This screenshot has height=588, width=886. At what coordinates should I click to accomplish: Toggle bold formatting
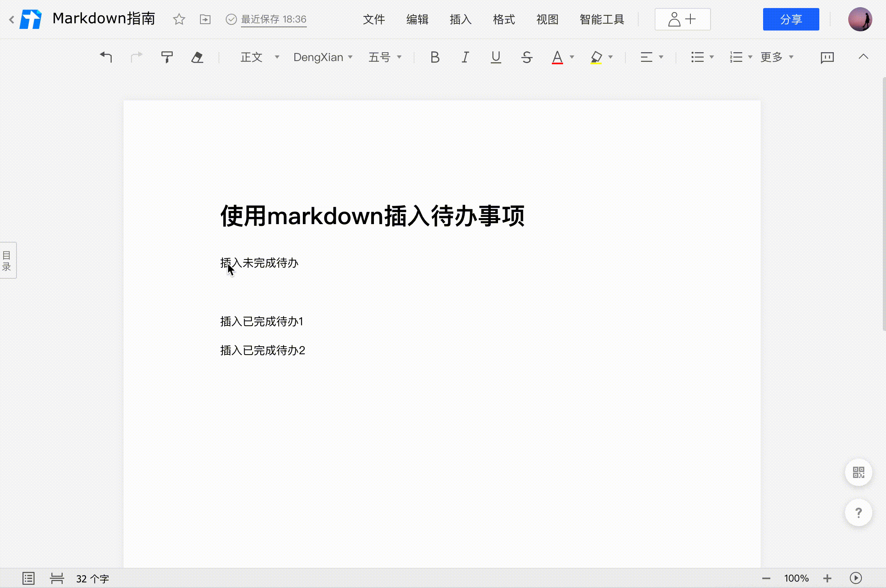(435, 57)
